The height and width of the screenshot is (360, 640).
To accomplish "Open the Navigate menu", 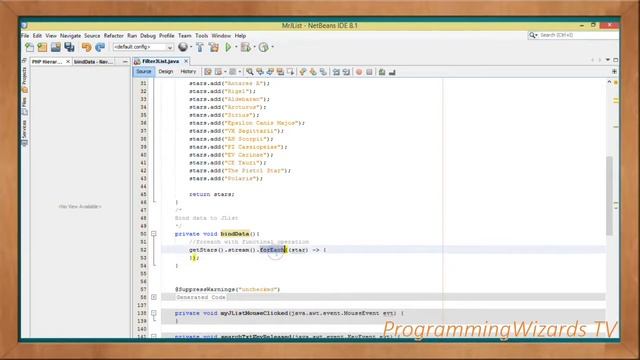I will [71, 36].
